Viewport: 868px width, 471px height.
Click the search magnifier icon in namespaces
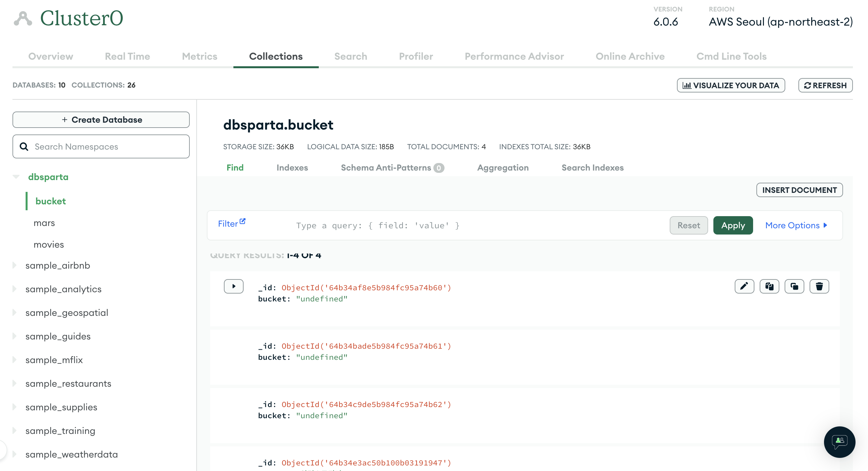click(x=24, y=147)
